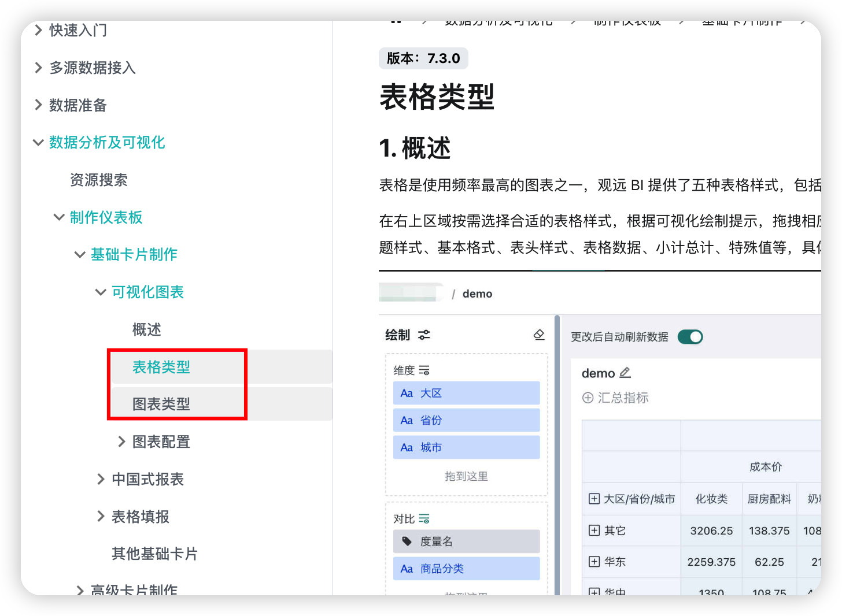Click the pencil icon to rename demo
The image size is (842, 616).
pyautogui.click(x=626, y=373)
